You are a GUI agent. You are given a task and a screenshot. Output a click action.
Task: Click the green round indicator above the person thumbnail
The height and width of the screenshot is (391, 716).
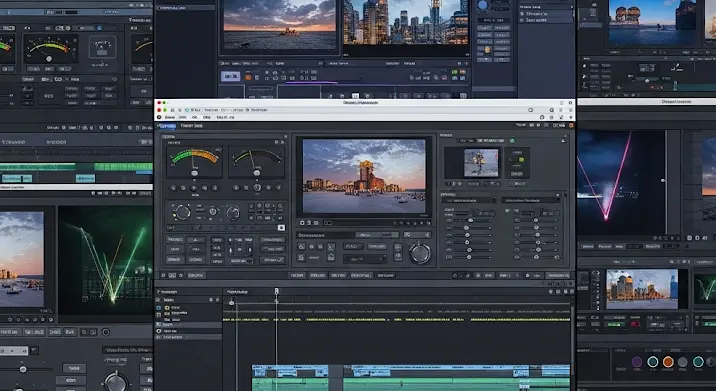click(x=512, y=141)
